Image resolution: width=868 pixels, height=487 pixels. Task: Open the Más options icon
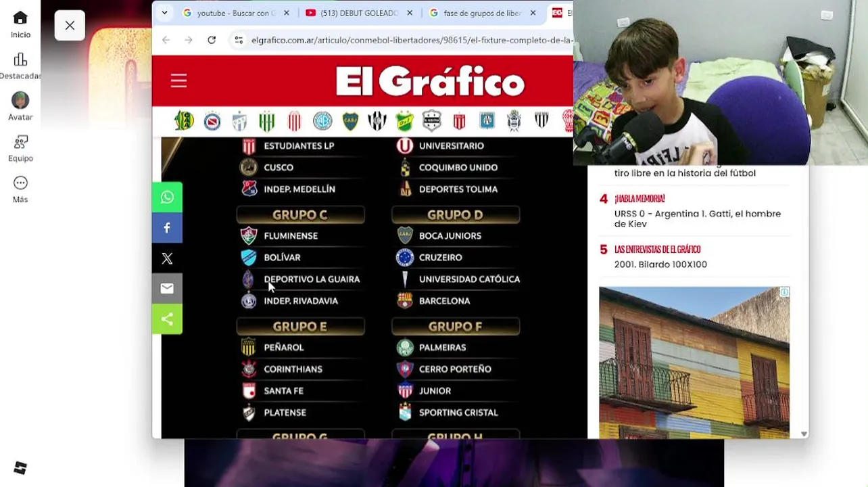(20, 183)
